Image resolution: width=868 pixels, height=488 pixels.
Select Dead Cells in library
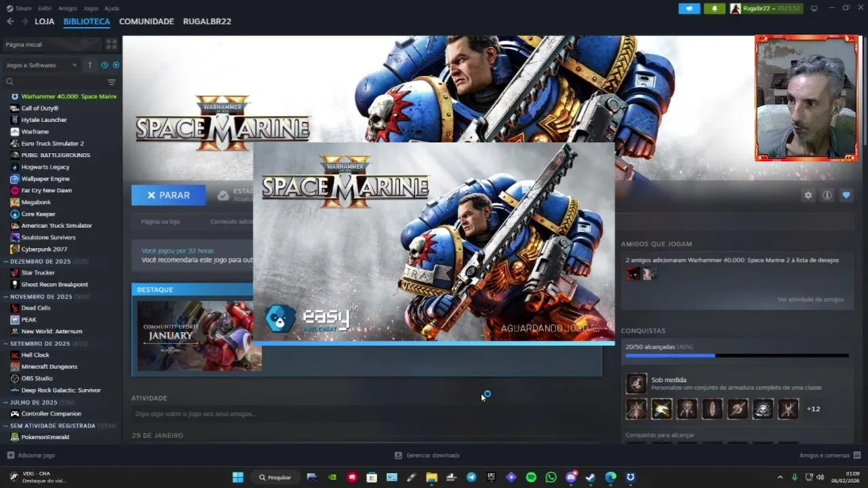coord(36,308)
